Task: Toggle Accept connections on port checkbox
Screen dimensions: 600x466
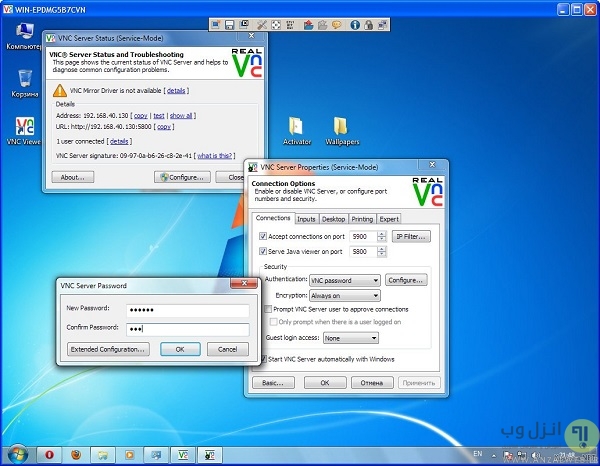Action: point(263,236)
